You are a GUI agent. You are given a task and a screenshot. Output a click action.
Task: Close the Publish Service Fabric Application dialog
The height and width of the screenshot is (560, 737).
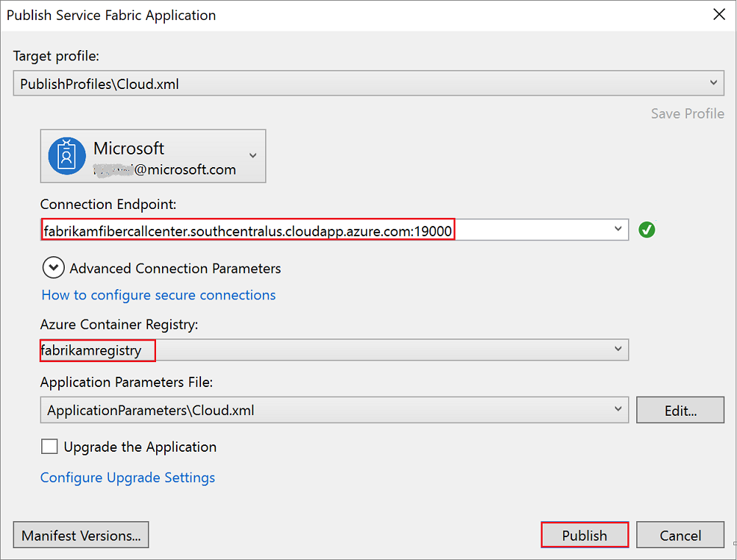(719, 15)
